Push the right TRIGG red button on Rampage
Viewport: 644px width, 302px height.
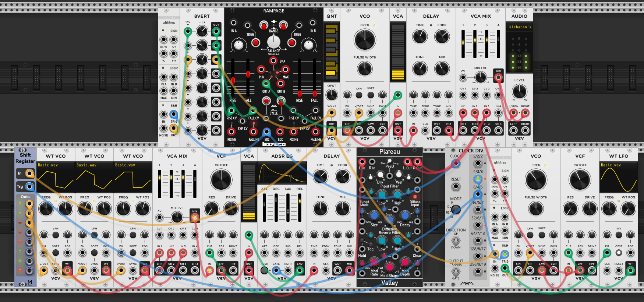tap(291, 43)
